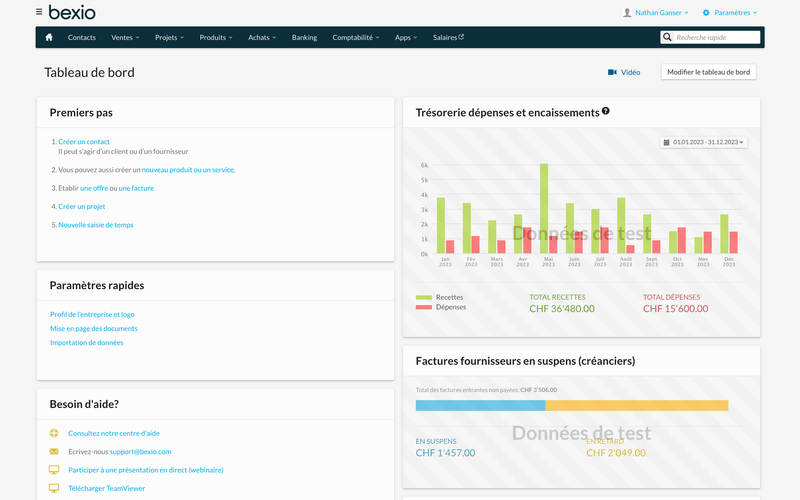
Task: Open the Contacts menu item
Action: pos(82,37)
